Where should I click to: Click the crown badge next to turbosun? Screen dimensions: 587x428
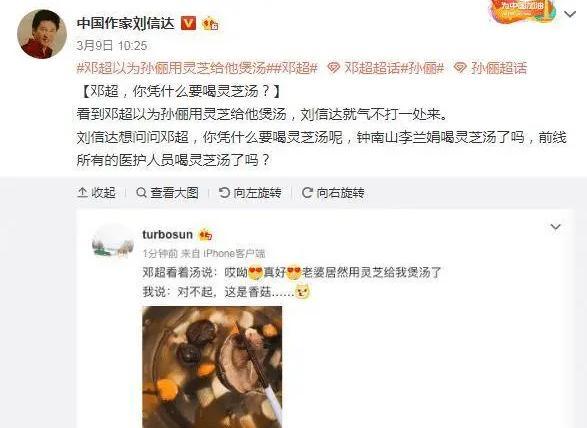[206, 235]
